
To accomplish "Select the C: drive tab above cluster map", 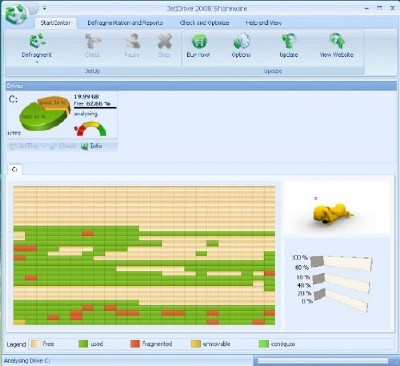I will click(15, 170).
